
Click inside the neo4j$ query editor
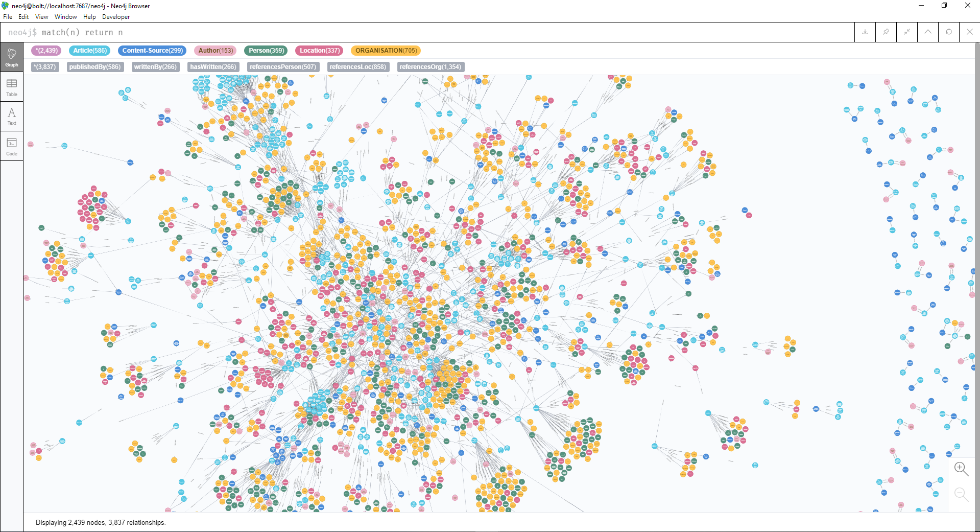(204, 32)
